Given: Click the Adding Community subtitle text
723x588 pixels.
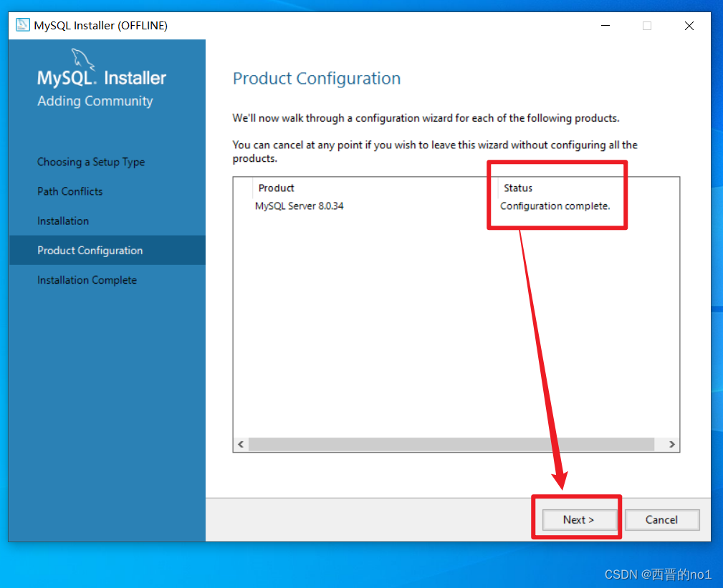Looking at the screenshot, I should coord(95,101).
